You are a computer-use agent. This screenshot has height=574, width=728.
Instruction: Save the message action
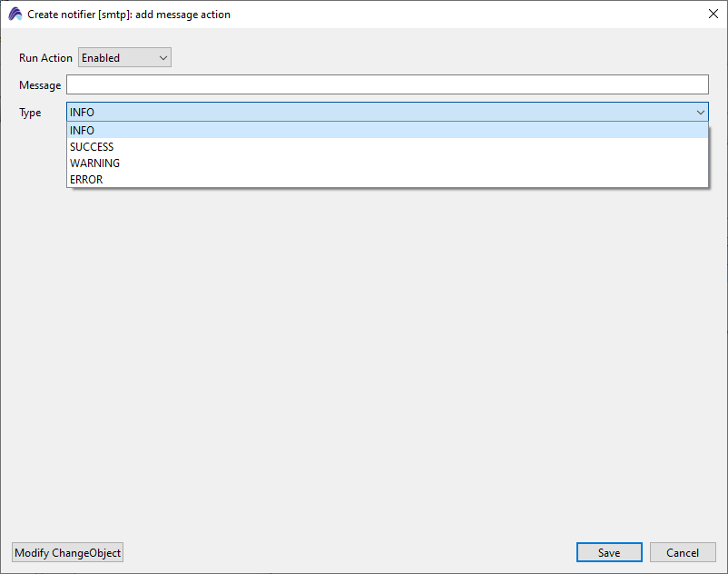click(x=609, y=553)
